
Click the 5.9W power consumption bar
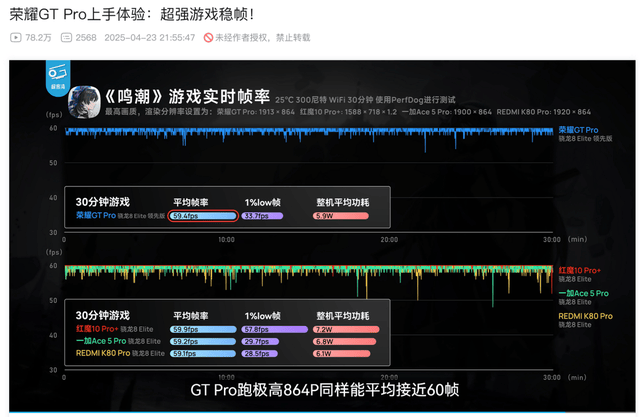tap(341, 216)
